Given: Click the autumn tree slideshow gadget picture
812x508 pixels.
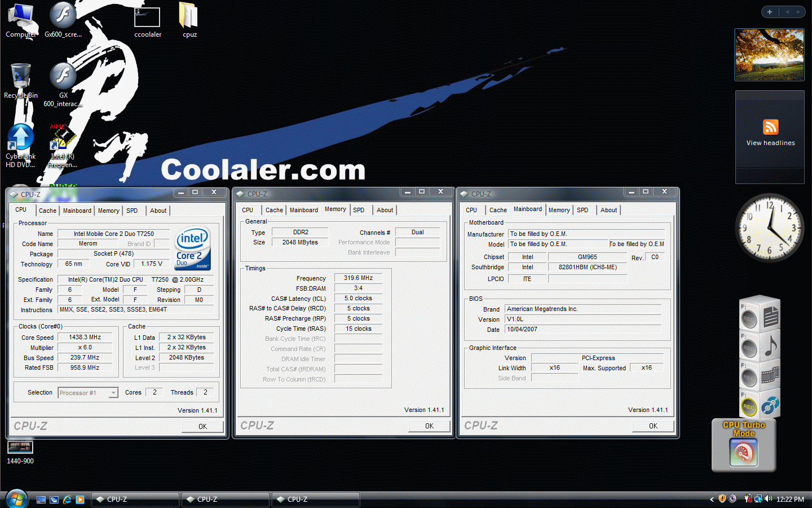Looking at the screenshot, I should tap(770, 54).
